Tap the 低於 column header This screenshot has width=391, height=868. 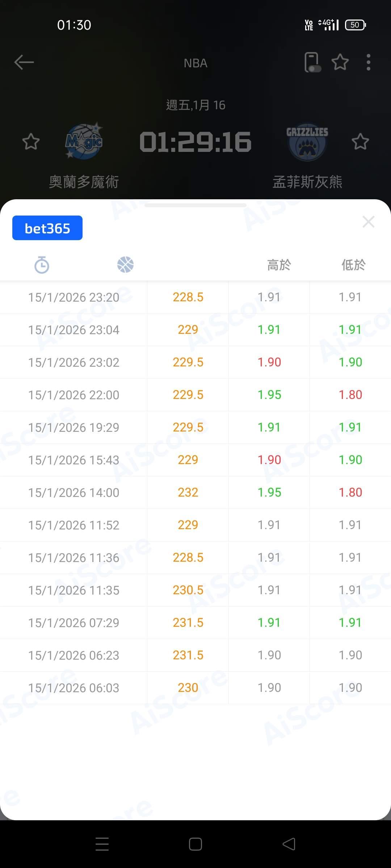pos(353,265)
